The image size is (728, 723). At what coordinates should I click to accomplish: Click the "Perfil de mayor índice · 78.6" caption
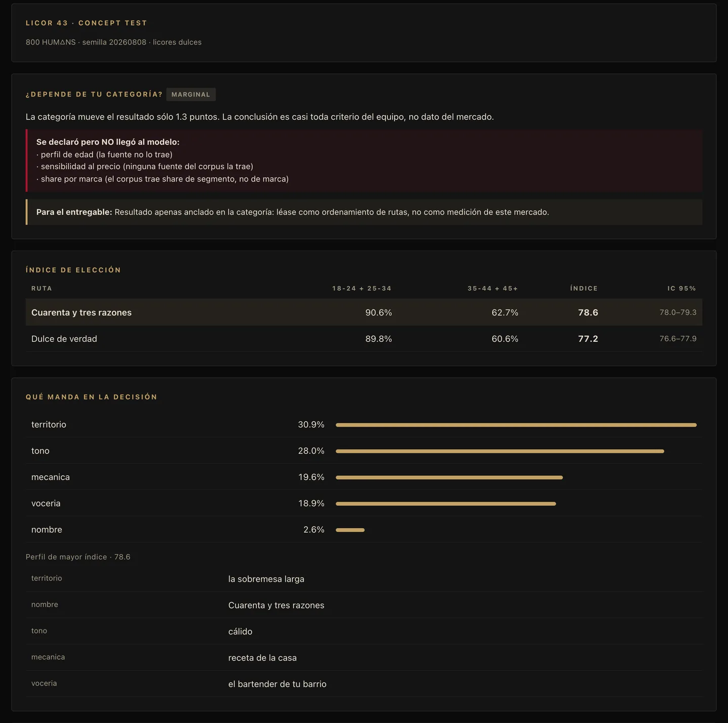(x=78, y=557)
